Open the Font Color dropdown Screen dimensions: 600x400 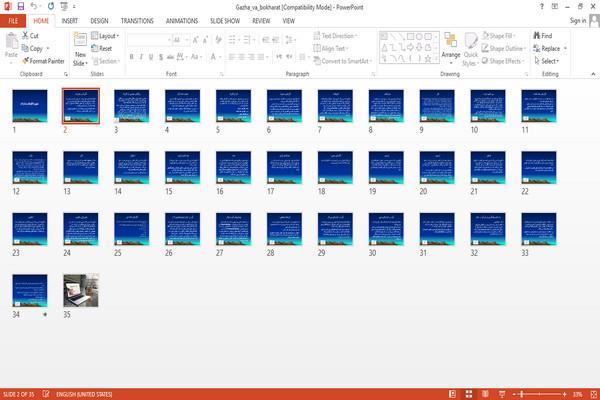click(220, 57)
